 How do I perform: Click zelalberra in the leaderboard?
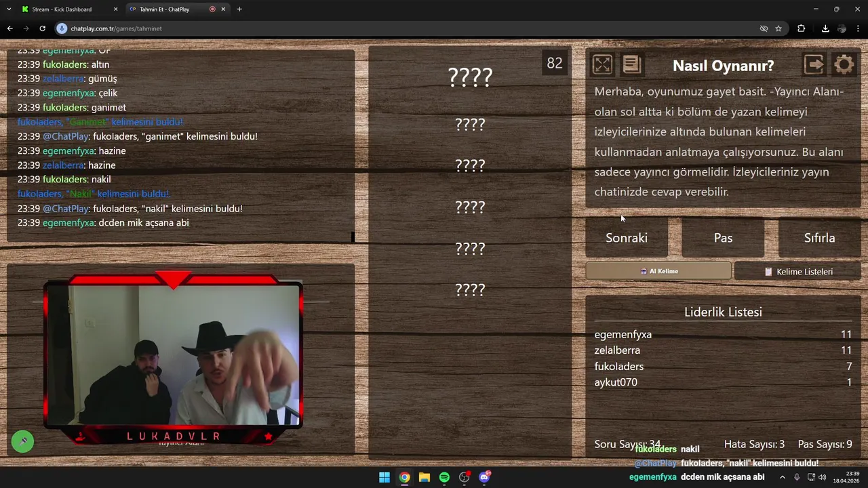click(x=617, y=350)
